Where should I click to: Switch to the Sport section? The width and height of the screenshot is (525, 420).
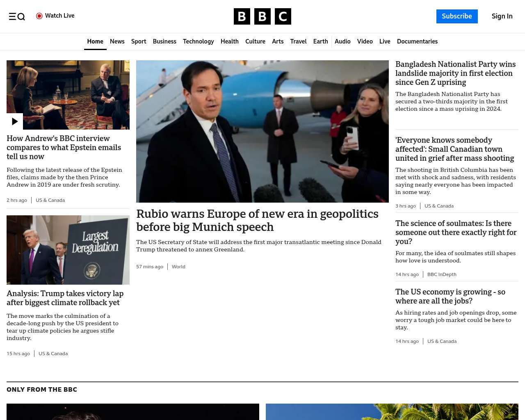pos(139,41)
